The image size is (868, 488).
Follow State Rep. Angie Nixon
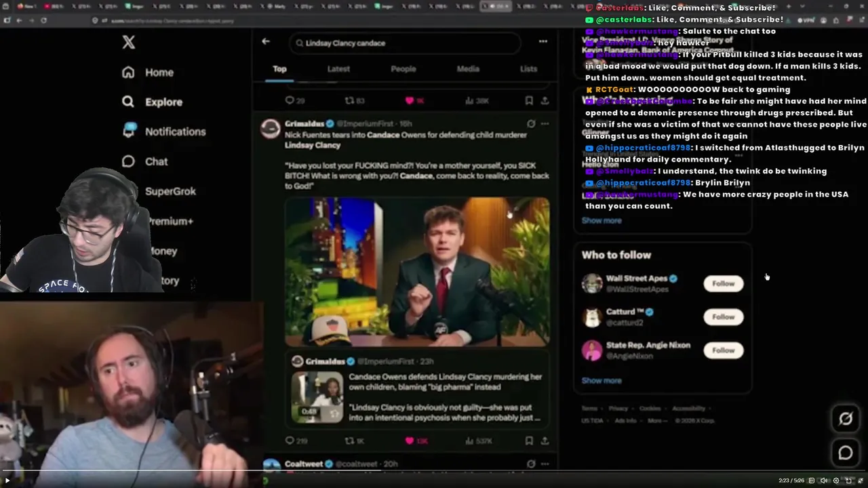(x=723, y=350)
